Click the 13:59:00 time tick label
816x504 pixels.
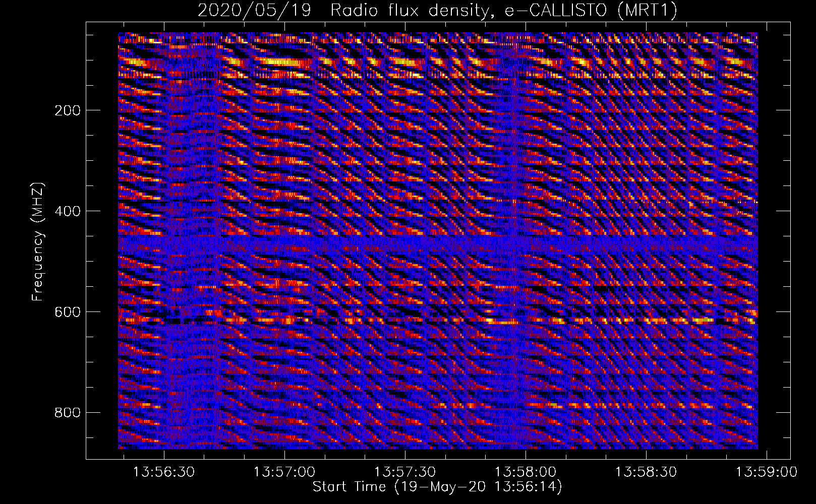tap(767, 472)
